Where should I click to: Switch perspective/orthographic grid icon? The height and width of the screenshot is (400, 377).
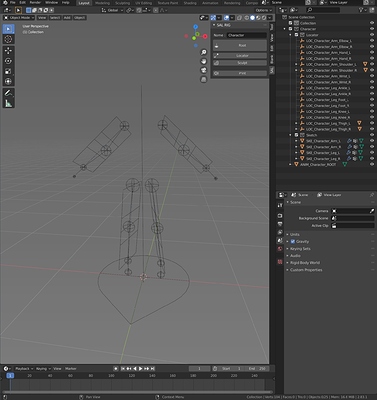click(204, 79)
